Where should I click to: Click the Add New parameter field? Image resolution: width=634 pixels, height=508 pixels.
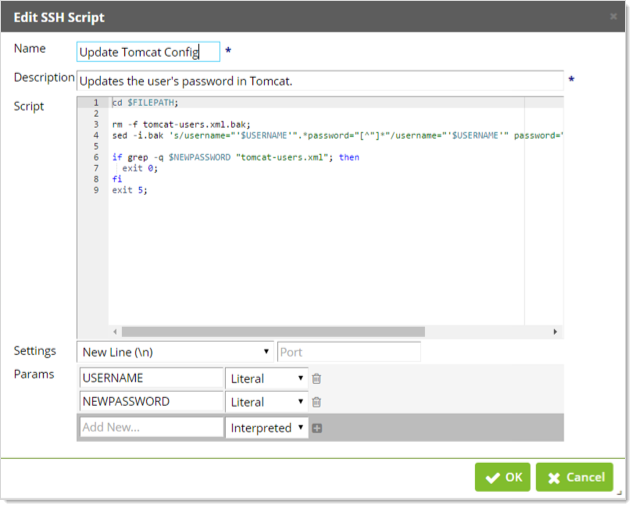pyautogui.click(x=151, y=428)
